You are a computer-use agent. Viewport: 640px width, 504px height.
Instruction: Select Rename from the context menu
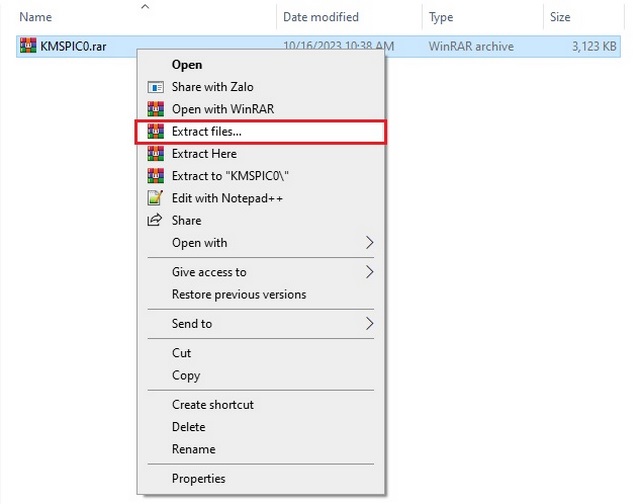[193, 449]
